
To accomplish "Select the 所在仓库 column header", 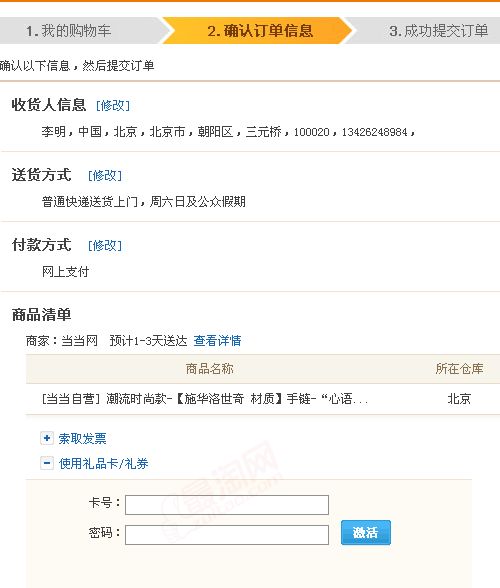I will coord(459,369).
